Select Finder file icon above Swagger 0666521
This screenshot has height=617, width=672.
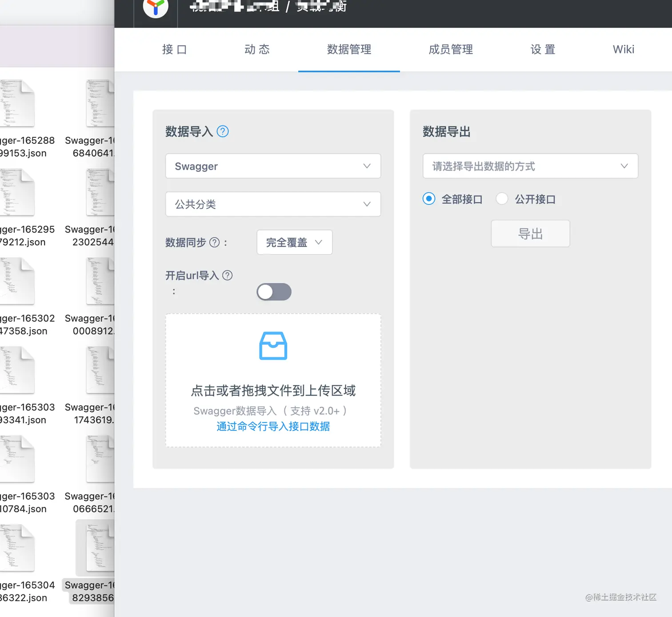[100, 459]
